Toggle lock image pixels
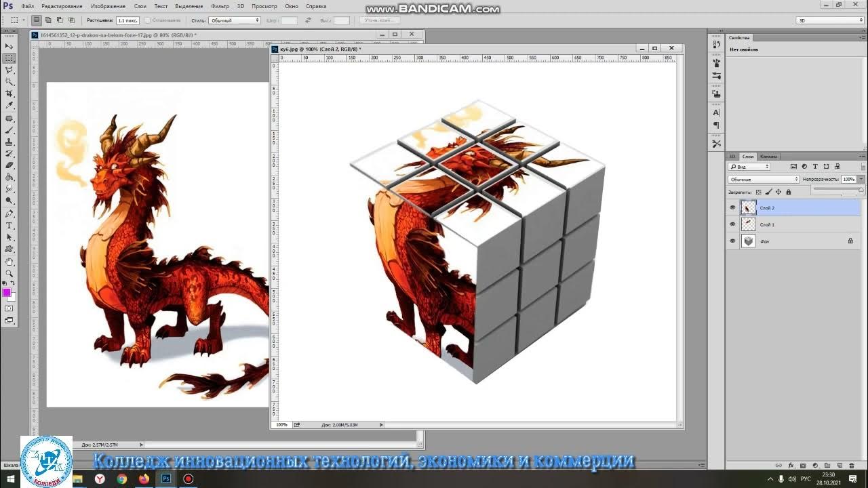The image size is (868, 488). [769, 192]
